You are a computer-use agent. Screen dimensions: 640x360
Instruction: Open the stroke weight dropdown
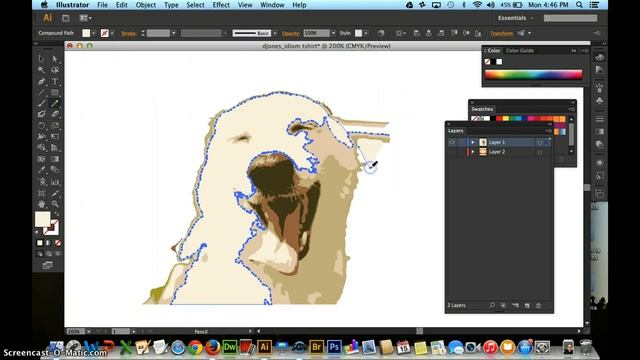[x=174, y=33]
